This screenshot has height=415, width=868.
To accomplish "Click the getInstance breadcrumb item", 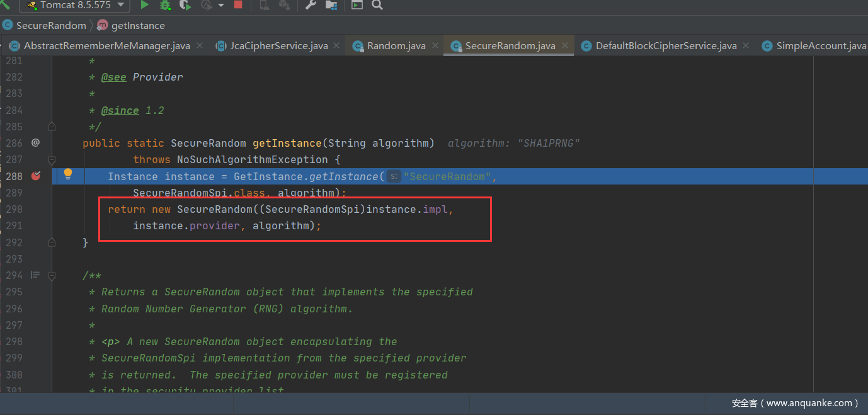I will click(137, 26).
